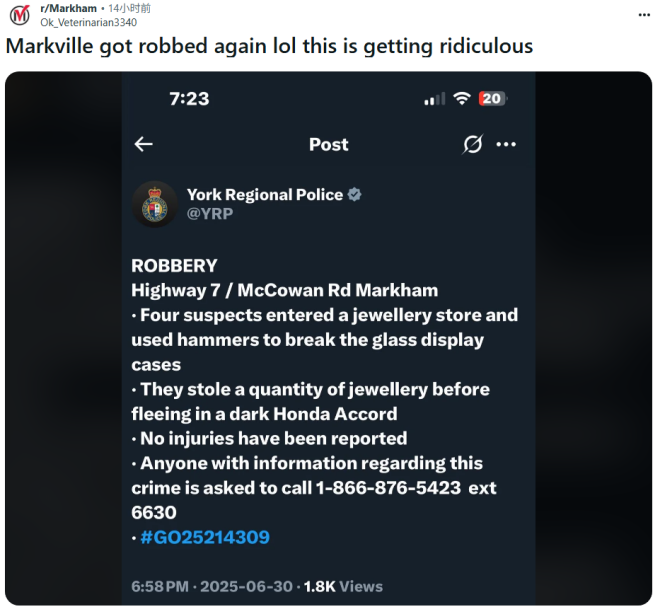
Task: Click the York Regional Police badge avatar
Action: coord(155,204)
